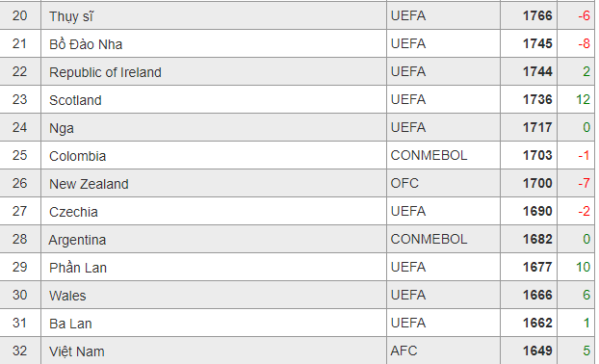The image size is (599, 364).
Task: Click the 1766 points value
Action: [x=537, y=15]
